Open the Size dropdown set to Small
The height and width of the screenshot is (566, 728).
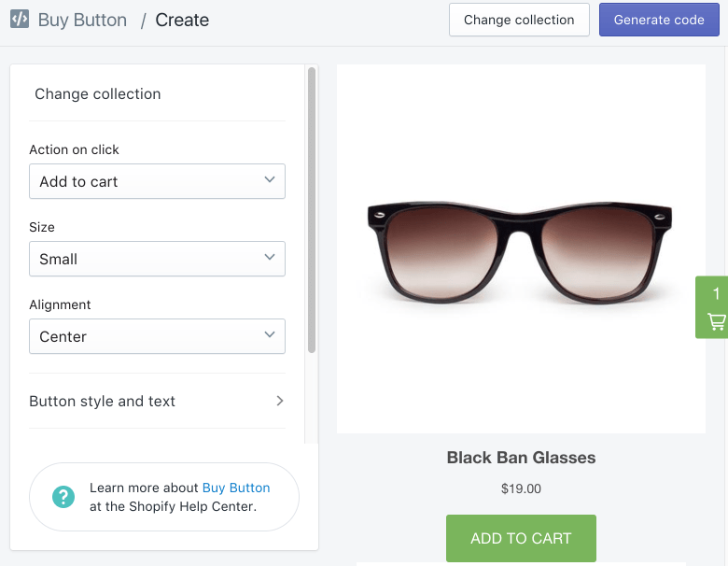[x=157, y=259]
